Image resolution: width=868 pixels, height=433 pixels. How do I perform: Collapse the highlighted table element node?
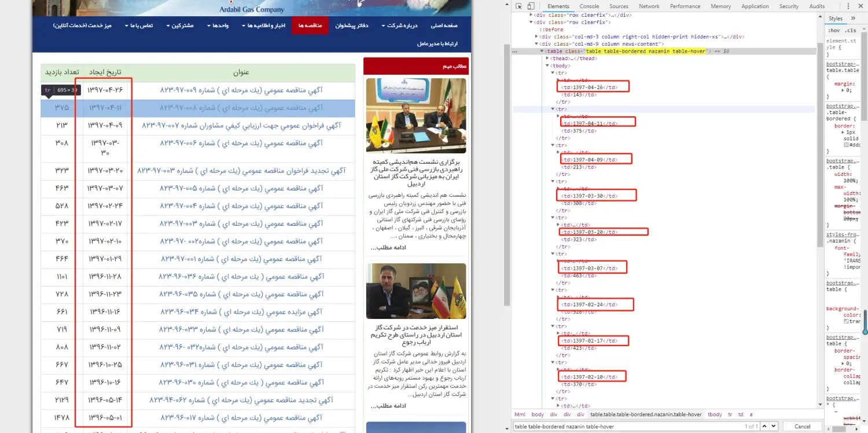[542, 51]
